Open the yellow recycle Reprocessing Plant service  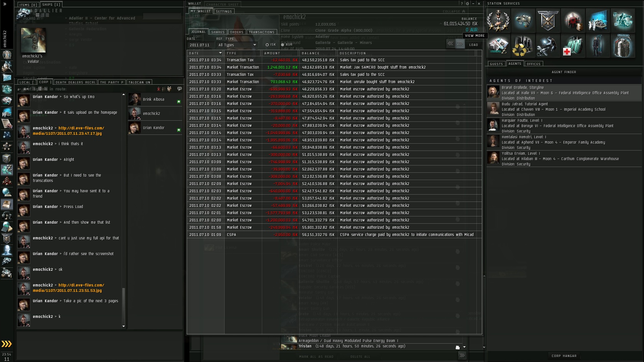coord(522,46)
